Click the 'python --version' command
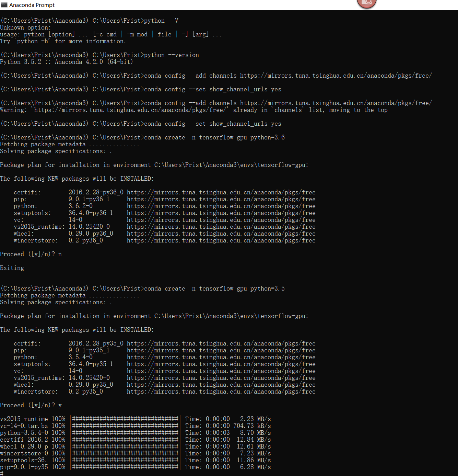This screenshot has height=476, width=458. (x=172, y=55)
